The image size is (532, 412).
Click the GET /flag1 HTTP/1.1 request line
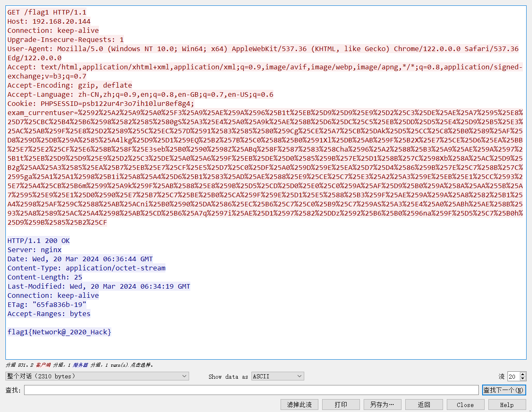pos(47,12)
